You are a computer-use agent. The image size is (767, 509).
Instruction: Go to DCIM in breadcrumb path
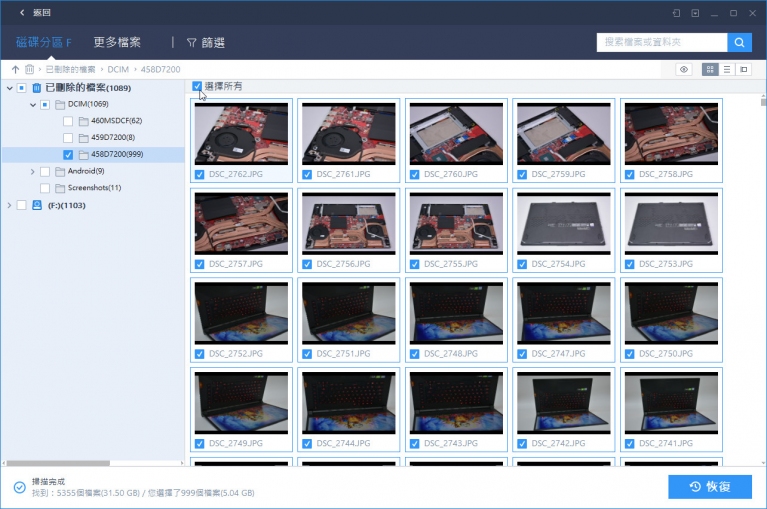[118, 69]
